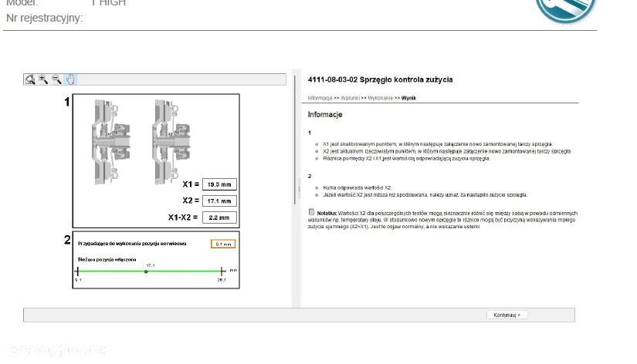Click the 'X1-X2 =' label
Viewport: 637px width, 364px height.
coord(183,217)
